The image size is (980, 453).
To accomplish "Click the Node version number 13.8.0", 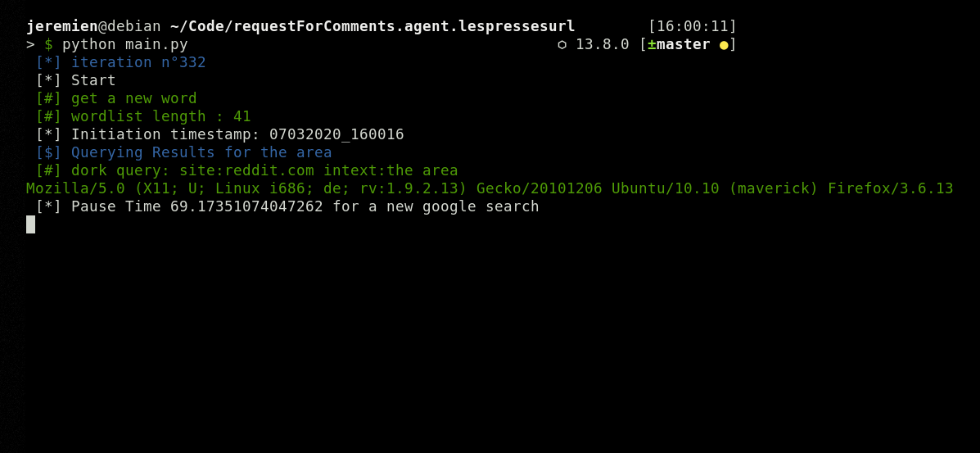I will tap(603, 44).
